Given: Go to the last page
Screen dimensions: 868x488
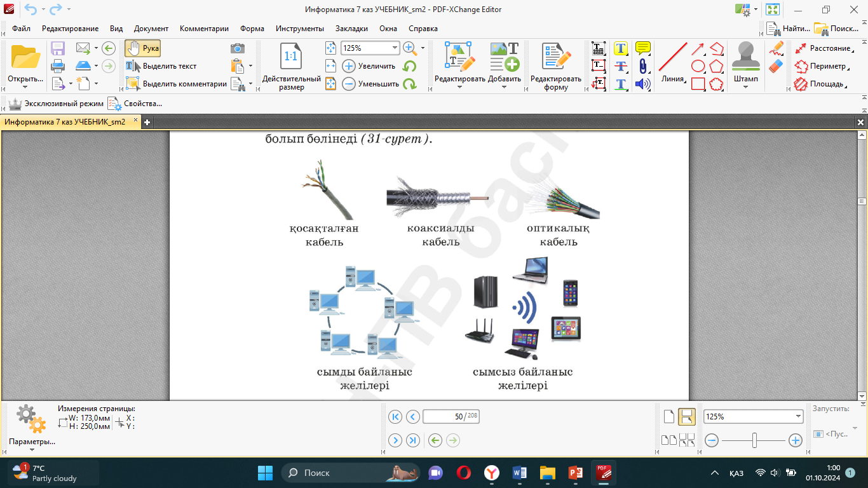Looking at the screenshot, I should pyautogui.click(x=413, y=440).
